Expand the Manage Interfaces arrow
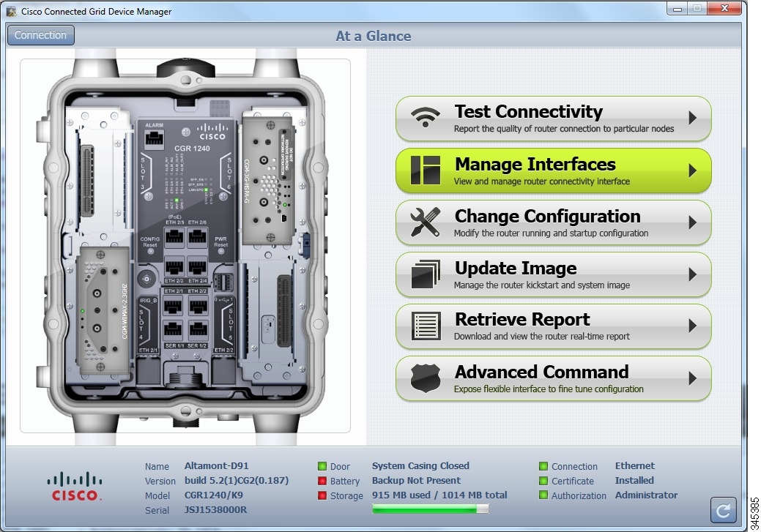This screenshot has width=761, height=532. pos(693,171)
